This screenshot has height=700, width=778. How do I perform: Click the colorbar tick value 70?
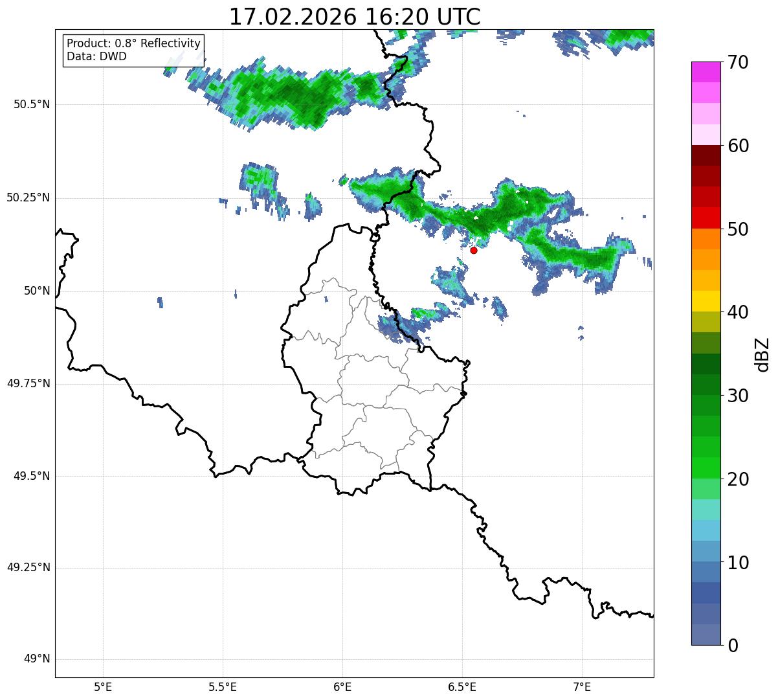(x=738, y=62)
